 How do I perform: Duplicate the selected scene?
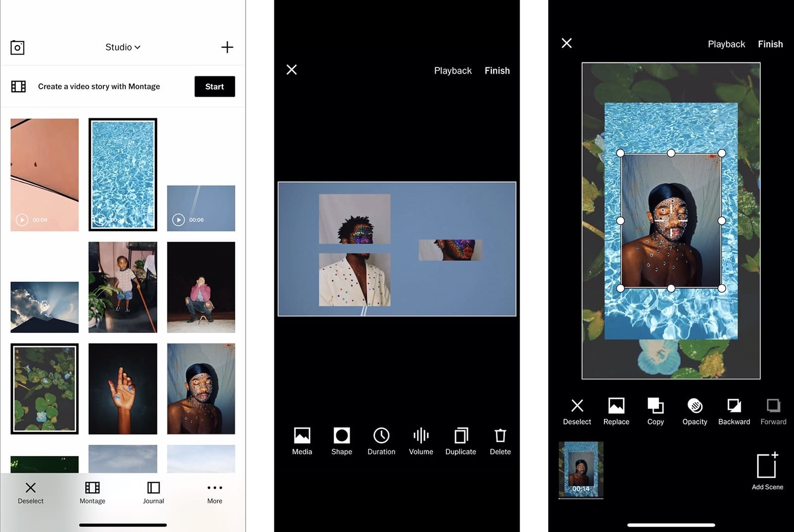point(460,441)
